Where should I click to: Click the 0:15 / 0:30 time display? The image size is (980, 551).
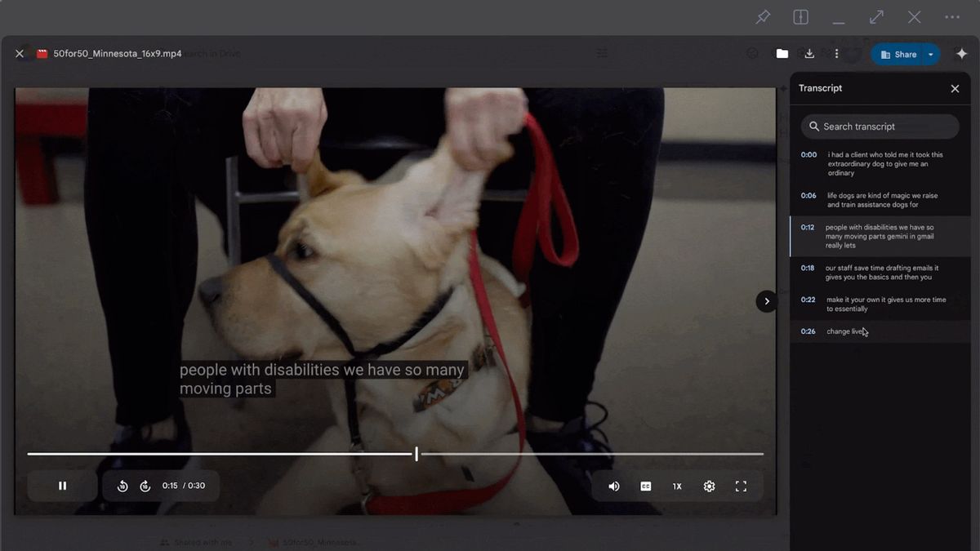(x=184, y=486)
